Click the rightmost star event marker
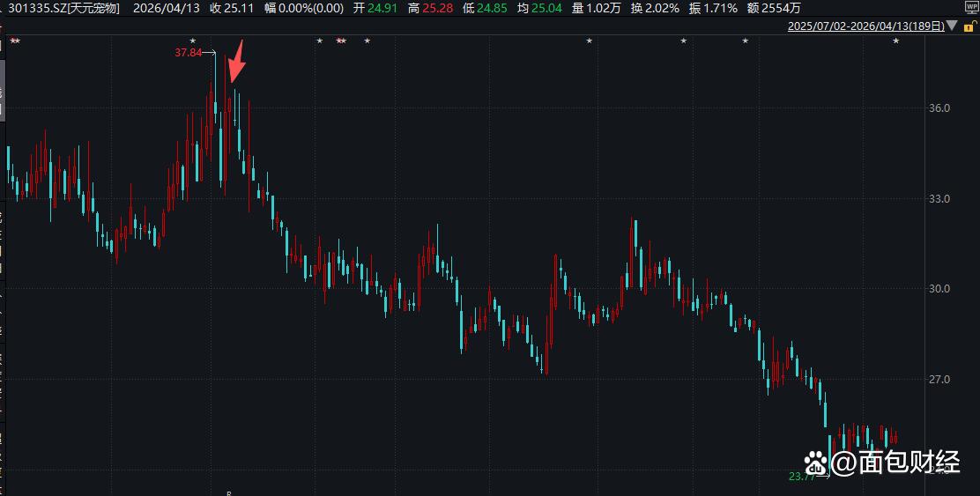Screen dimensions: 980x496 tap(895, 41)
